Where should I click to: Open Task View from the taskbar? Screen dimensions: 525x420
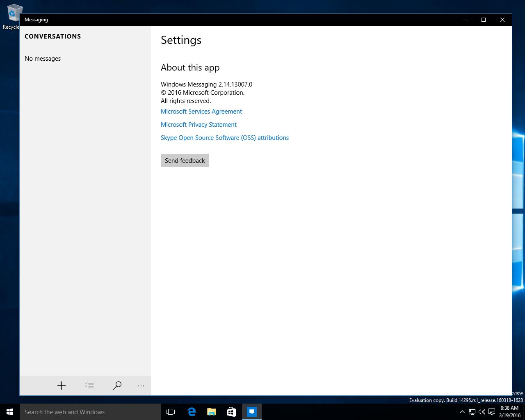click(171, 412)
